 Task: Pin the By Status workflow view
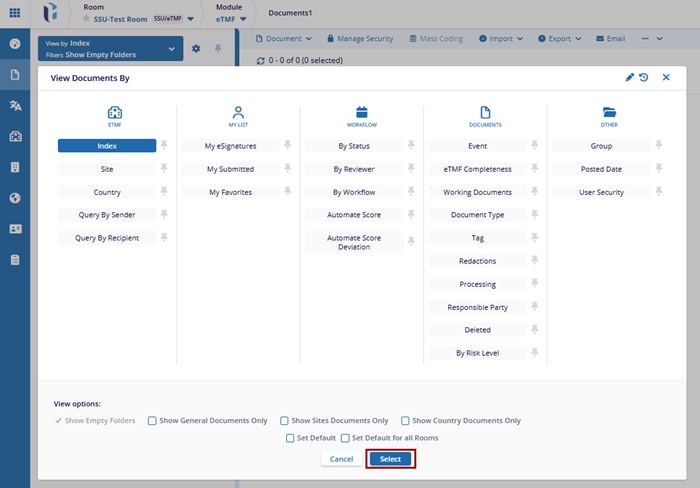tap(411, 146)
